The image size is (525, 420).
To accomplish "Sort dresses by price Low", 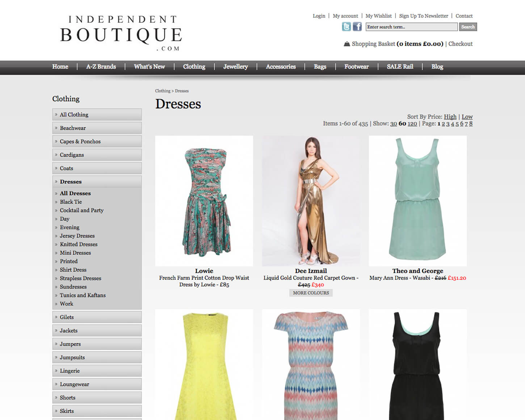I will 467,117.
